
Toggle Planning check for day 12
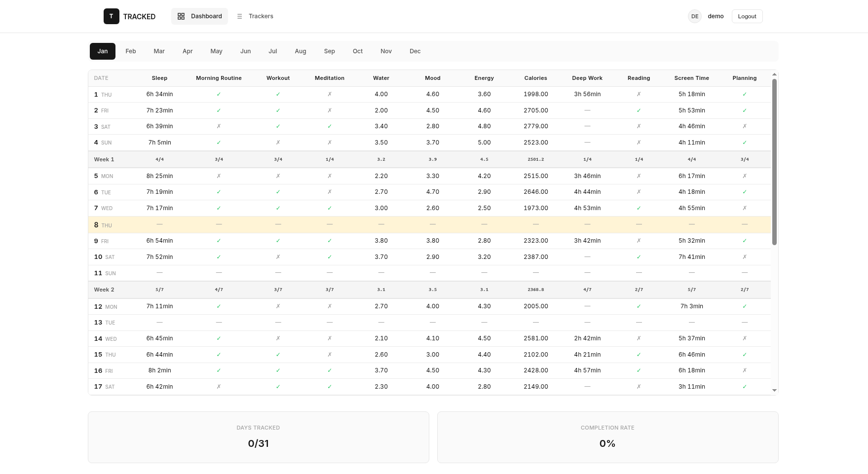click(744, 306)
